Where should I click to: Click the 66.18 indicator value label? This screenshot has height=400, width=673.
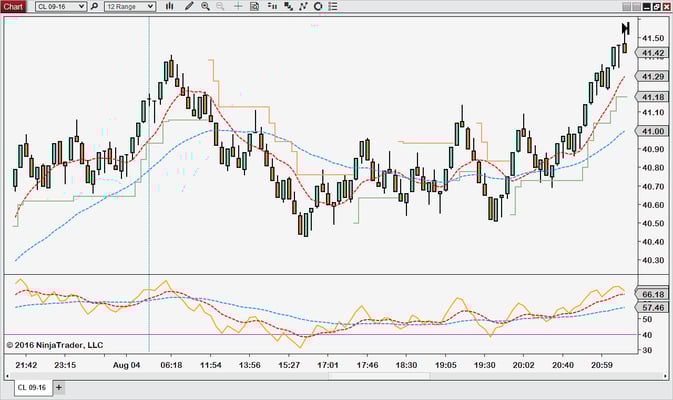point(653,295)
